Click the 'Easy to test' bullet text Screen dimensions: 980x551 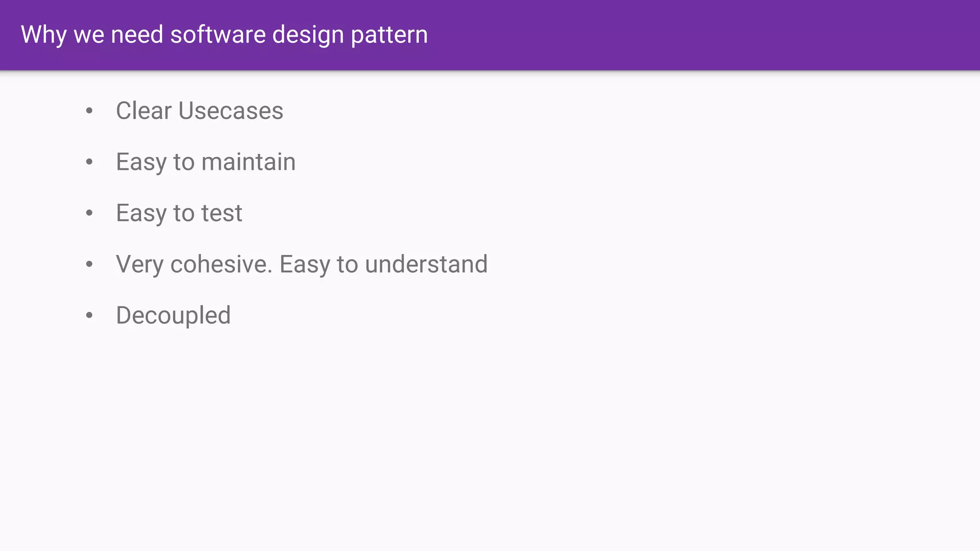(x=179, y=213)
